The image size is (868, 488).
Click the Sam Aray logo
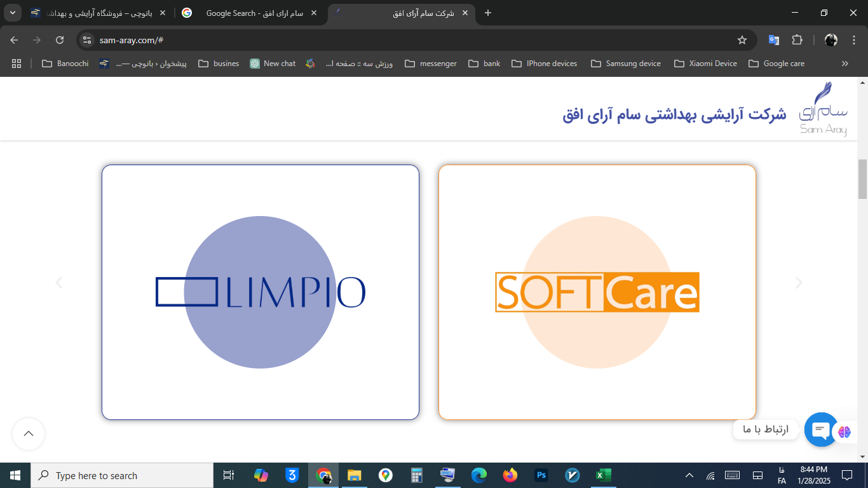(824, 109)
